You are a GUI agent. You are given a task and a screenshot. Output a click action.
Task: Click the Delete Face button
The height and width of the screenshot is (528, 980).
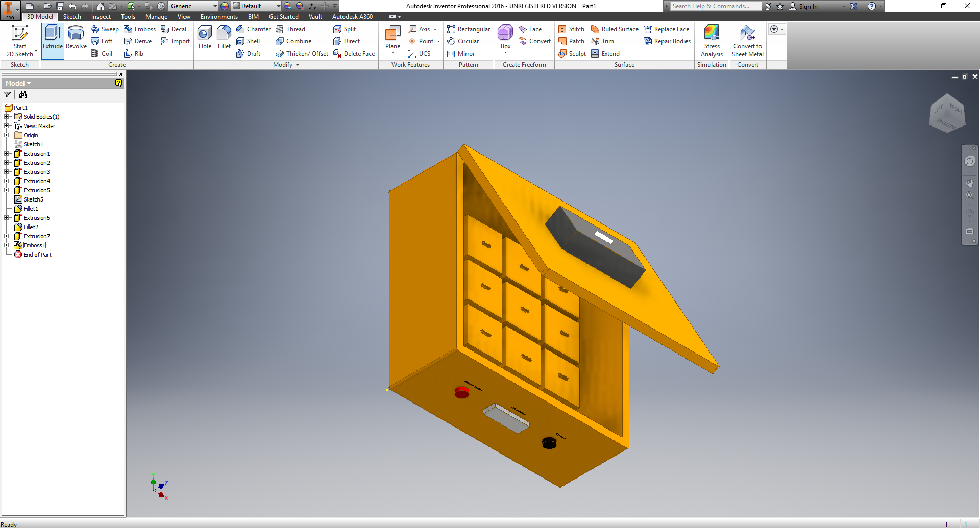pyautogui.click(x=354, y=54)
